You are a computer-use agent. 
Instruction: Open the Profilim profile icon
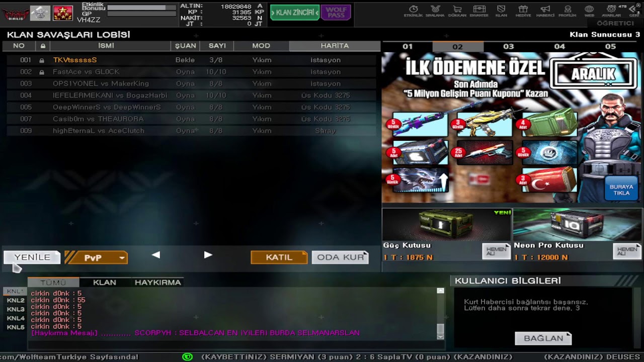(x=568, y=10)
